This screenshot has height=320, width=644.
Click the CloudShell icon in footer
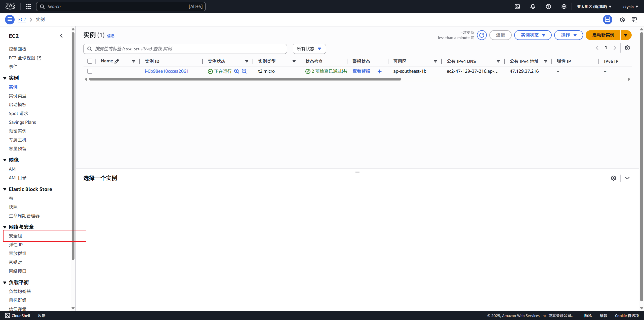pos(8,315)
